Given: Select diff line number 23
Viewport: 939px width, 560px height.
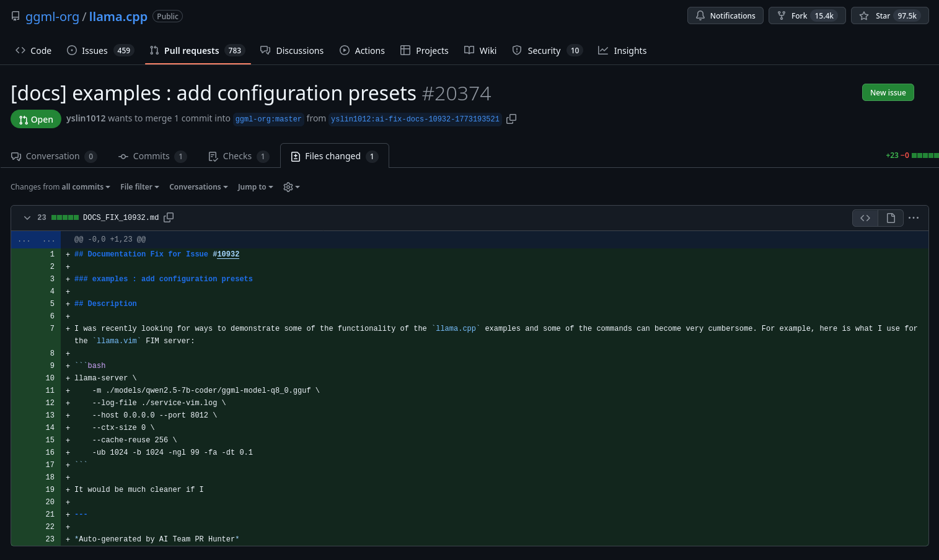Looking at the screenshot, I should coord(50,539).
